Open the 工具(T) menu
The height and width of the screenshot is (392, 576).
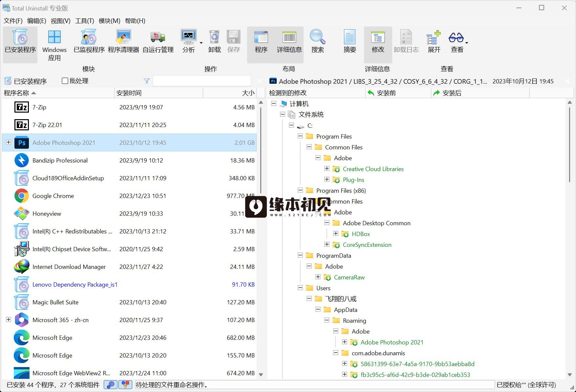tap(84, 21)
